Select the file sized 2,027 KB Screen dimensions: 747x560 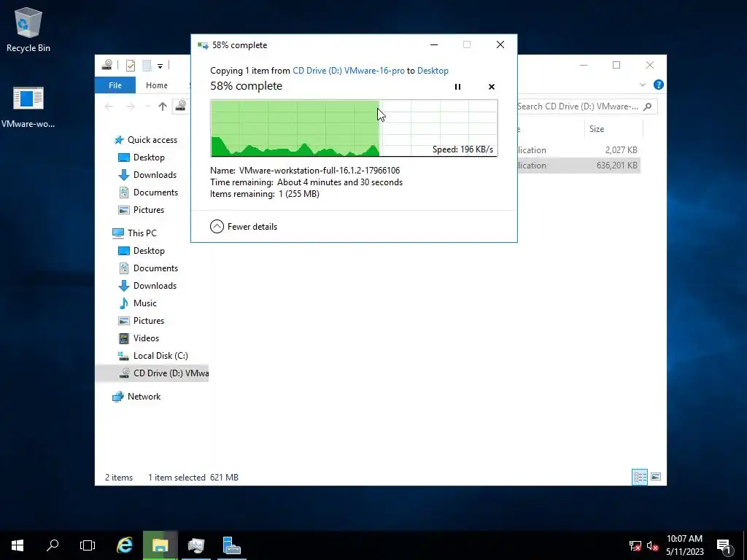click(x=578, y=150)
